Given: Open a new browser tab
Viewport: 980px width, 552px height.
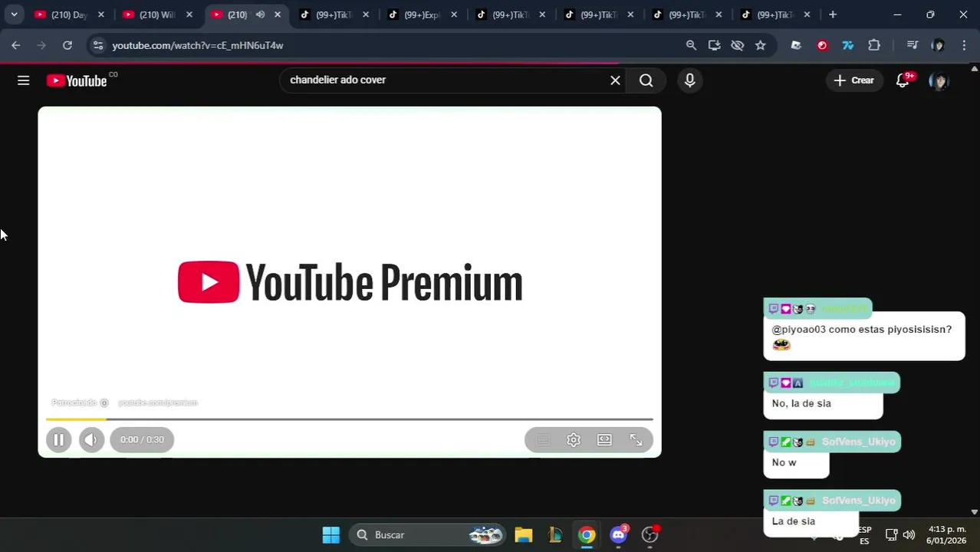Looking at the screenshot, I should 833,15.
